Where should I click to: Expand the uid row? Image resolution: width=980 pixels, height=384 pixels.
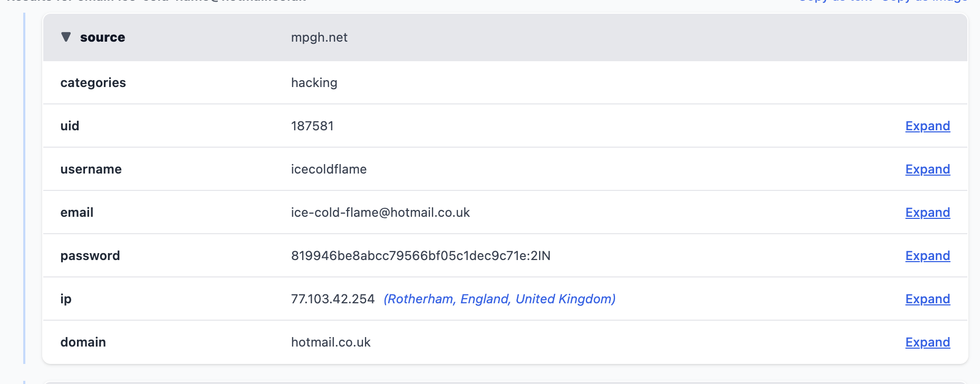tap(927, 126)
